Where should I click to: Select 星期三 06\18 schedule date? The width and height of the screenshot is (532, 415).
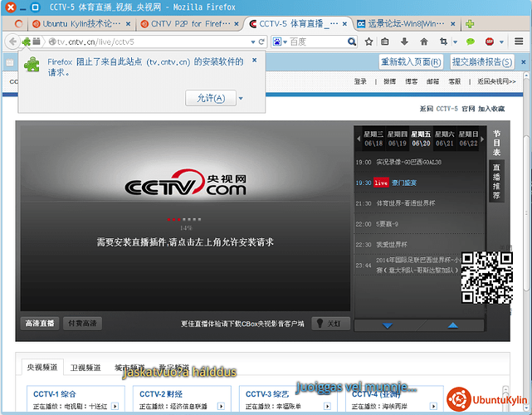373,139
